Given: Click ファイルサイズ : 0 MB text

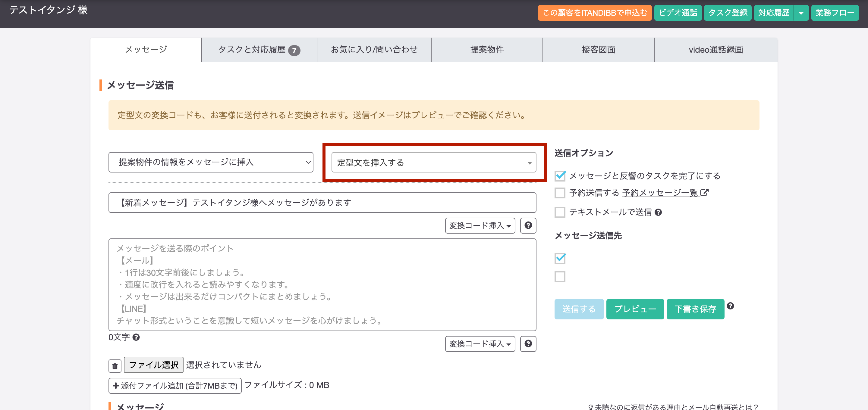Looking at the screenshot, I should coord(287,385).
